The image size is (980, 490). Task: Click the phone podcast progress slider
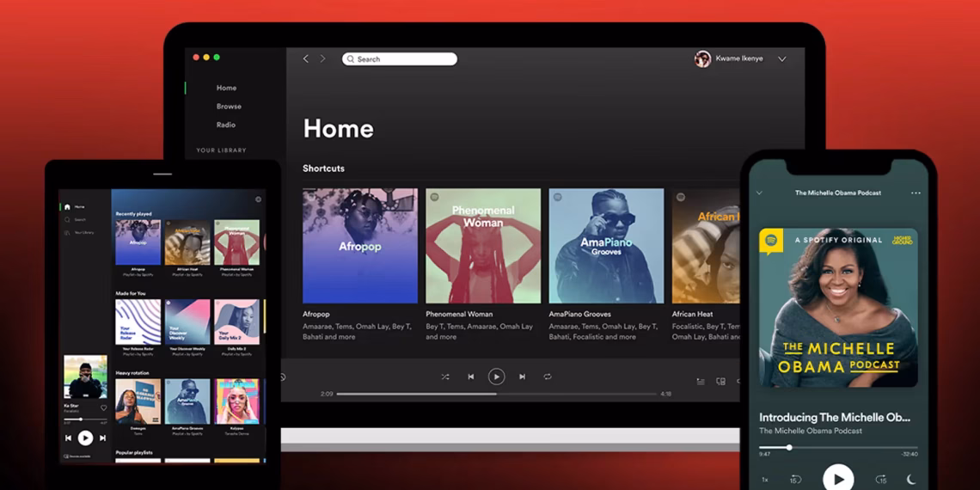(838, 448)
